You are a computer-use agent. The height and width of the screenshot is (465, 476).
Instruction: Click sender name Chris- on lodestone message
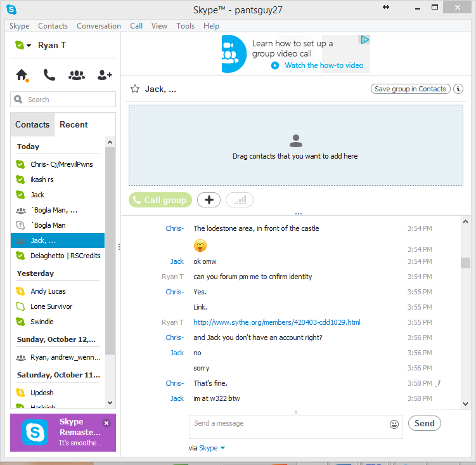pyautogui.click(x=175, y=228)
